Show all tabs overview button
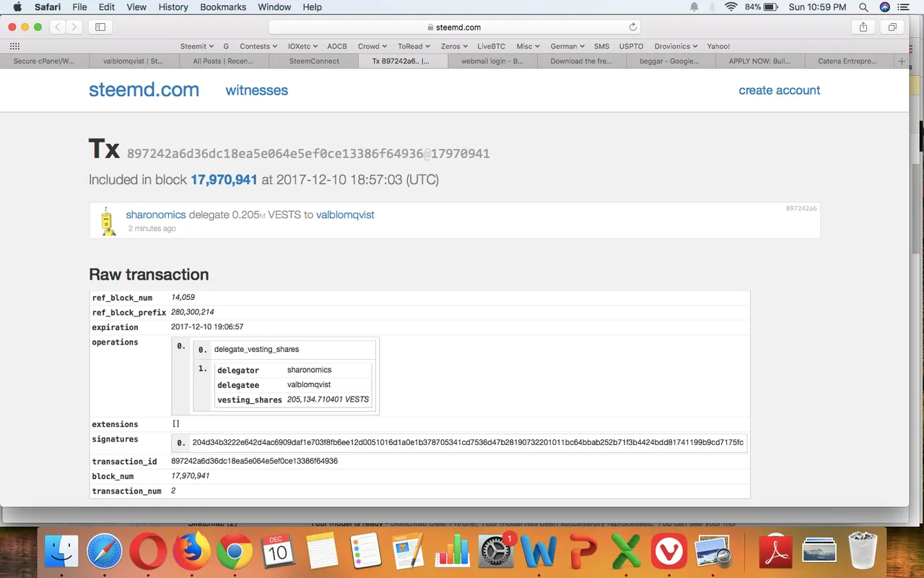Viewport: 924px width, 578px height. point(892,27)
